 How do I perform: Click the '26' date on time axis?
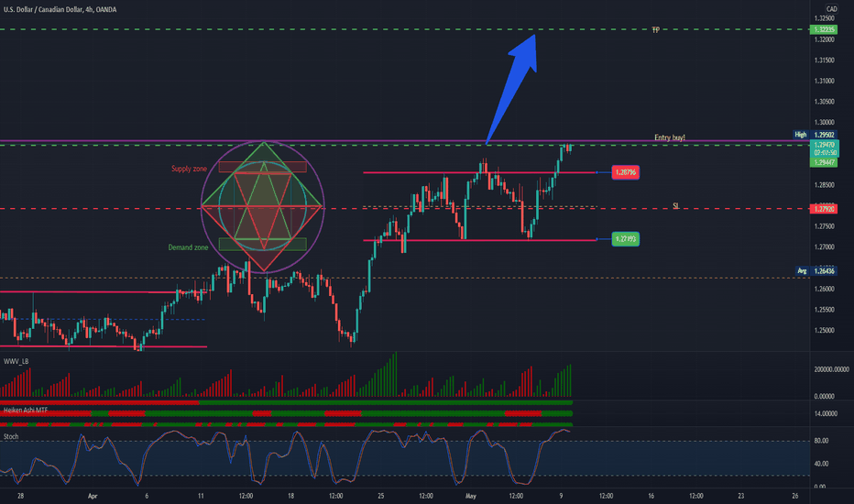[795, 497]
